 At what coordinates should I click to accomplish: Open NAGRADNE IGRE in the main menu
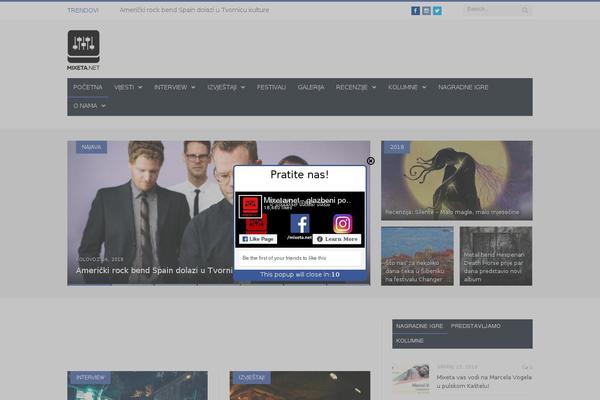click(463, 87)
